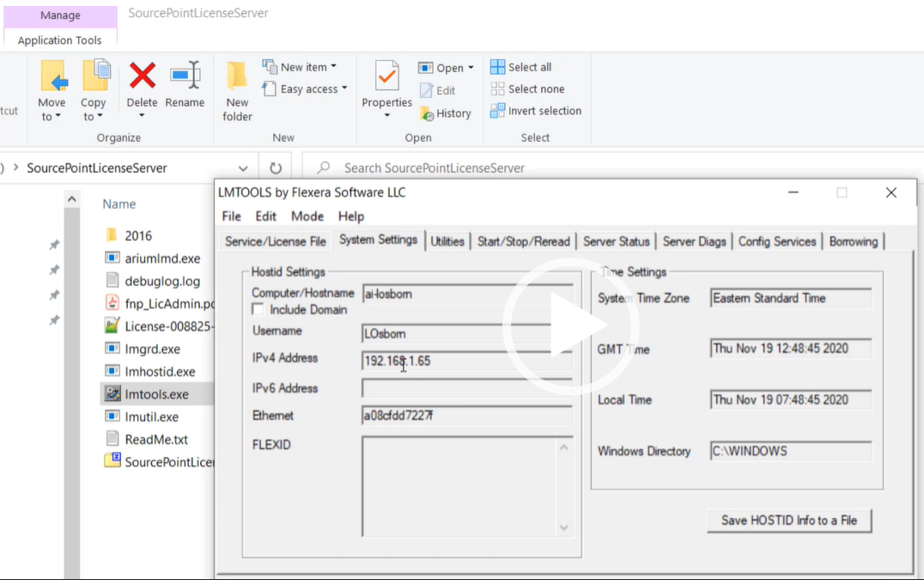Viewport: 924px width, 580px height.
Task: Click the red Delete icon
Action: tap(142, 76)
